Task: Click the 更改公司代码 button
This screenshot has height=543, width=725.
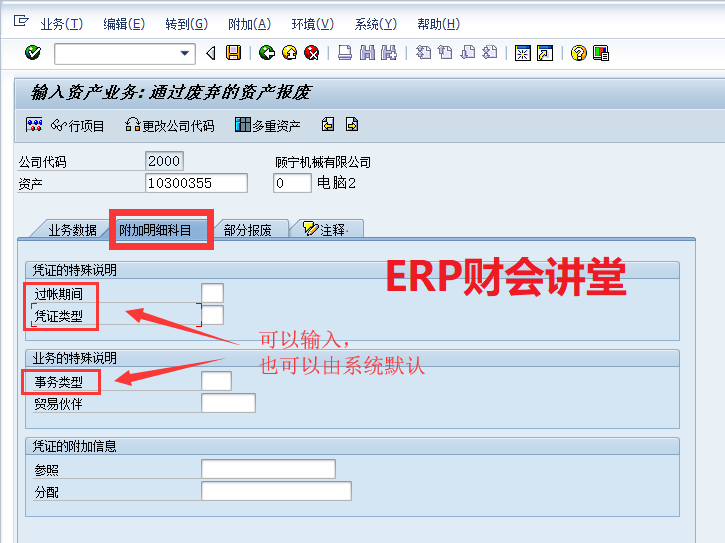Action: click(x=169, y=125)
